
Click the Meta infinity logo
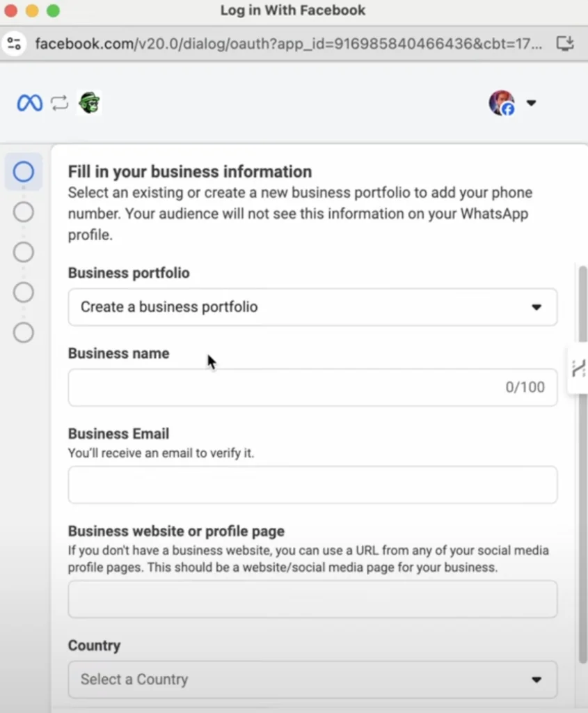29,103
